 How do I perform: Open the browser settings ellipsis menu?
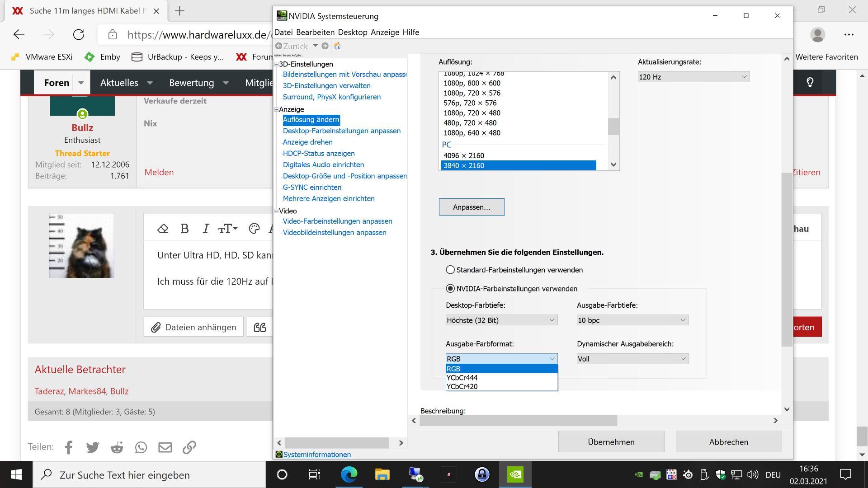[849, 35]
